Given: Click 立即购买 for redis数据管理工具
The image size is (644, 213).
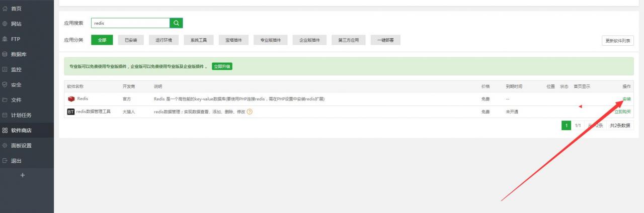Looking at the screenshot, I should click(622, 112).
